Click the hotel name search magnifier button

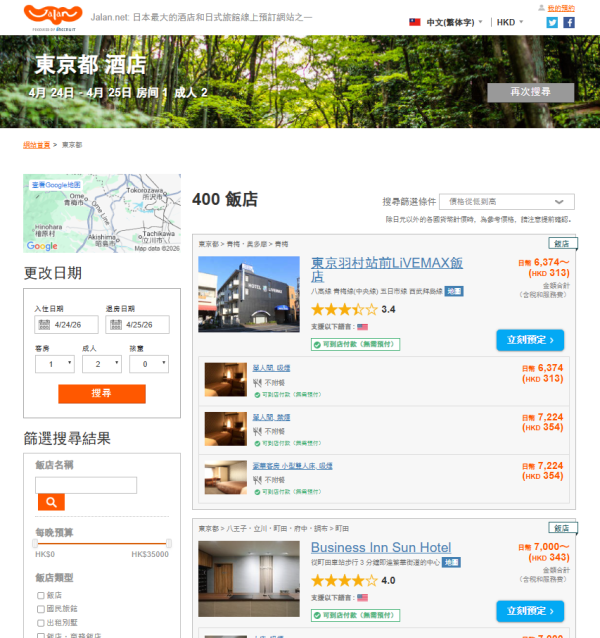(x=51, y=502)
